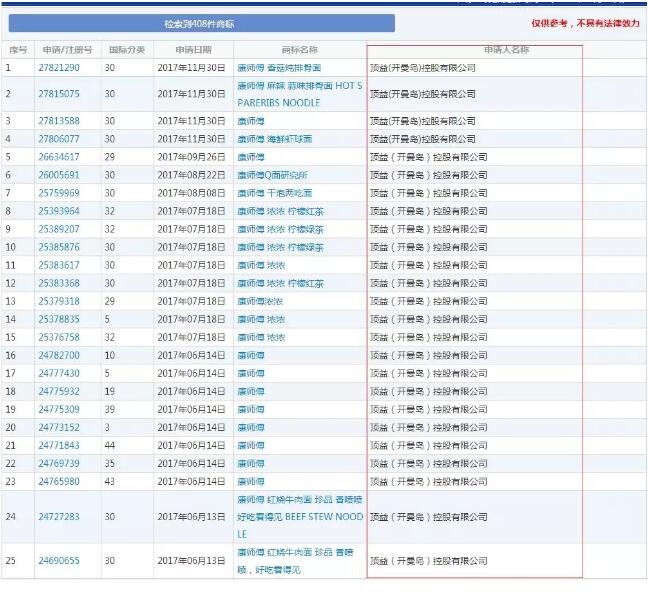Select applicant name in row 1
This screenshot has width=648, height=603.
[x=422, y=68]
